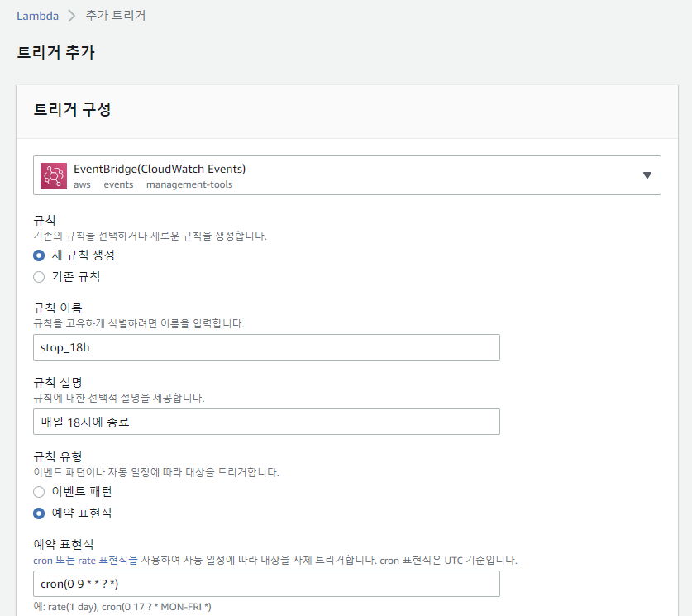Click the rate(1 day) example text
Image resolution: width=692 pixels, height=616 pixels.
pyautogui.click(x=74, y=607)
